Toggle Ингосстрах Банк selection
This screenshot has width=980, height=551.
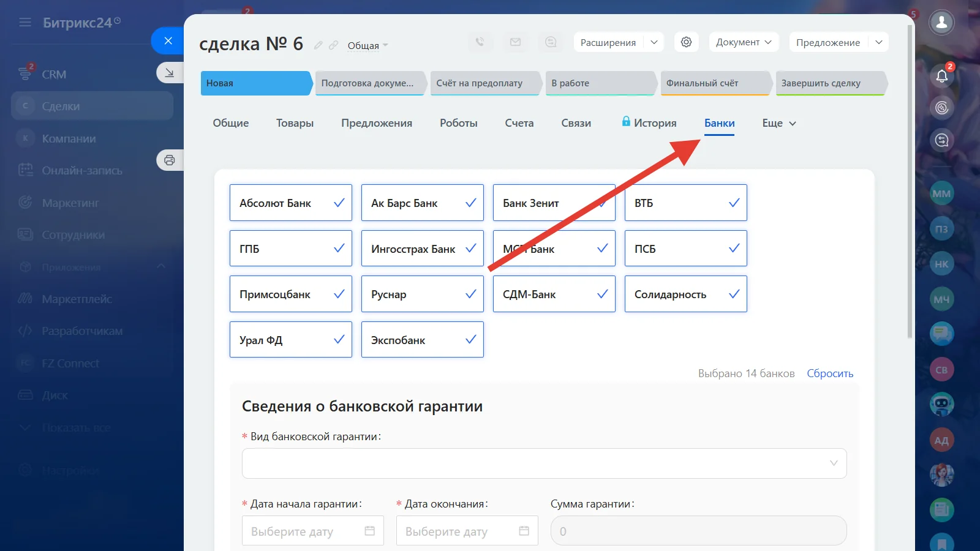[423, 249]
